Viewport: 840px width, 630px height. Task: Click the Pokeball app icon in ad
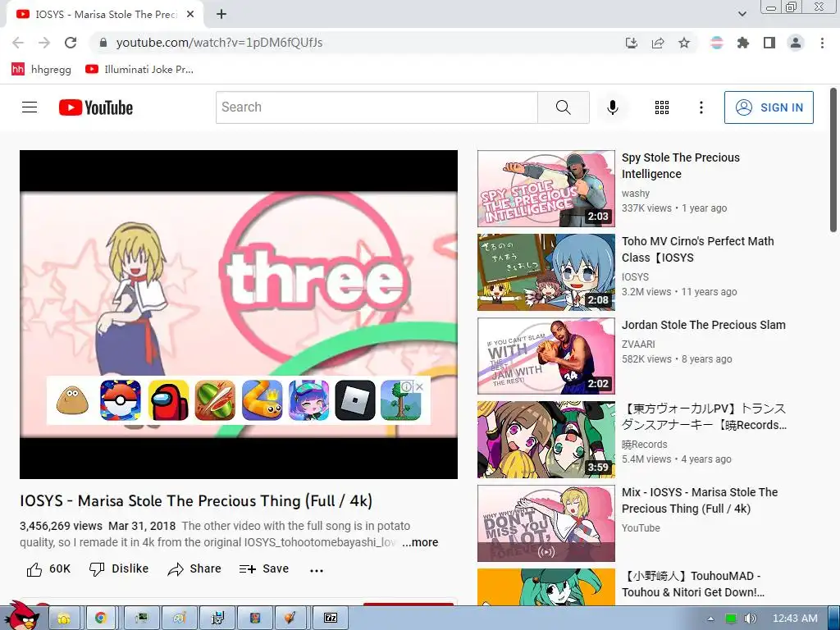120,400
